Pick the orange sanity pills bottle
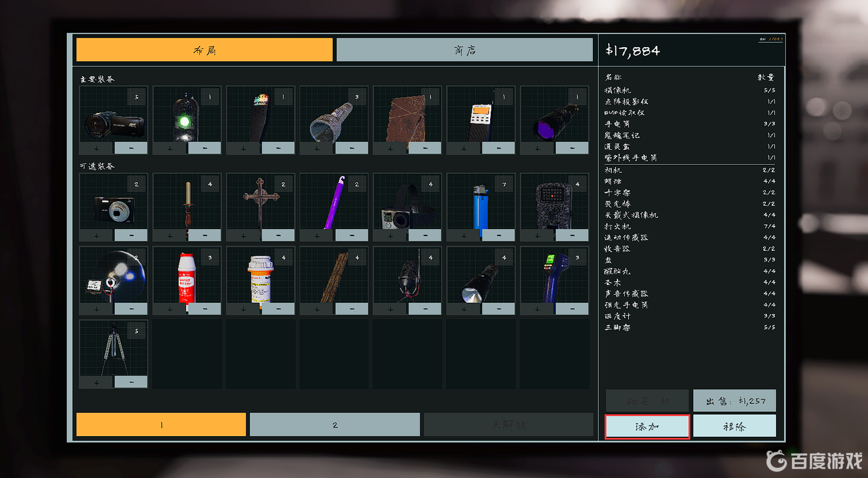Viewport: 868px width, 478px height. click(x=260, y=277)
